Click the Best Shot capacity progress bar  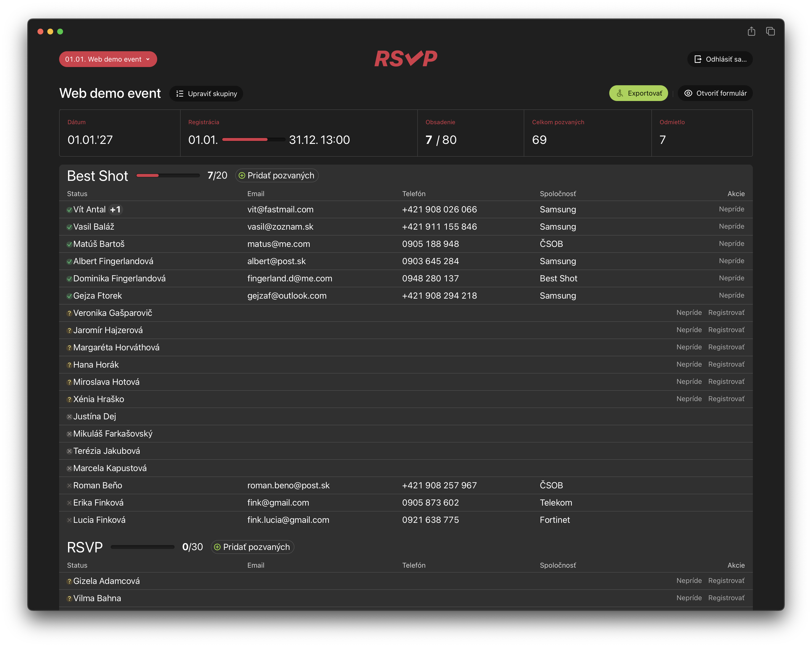tap(168, 175)
